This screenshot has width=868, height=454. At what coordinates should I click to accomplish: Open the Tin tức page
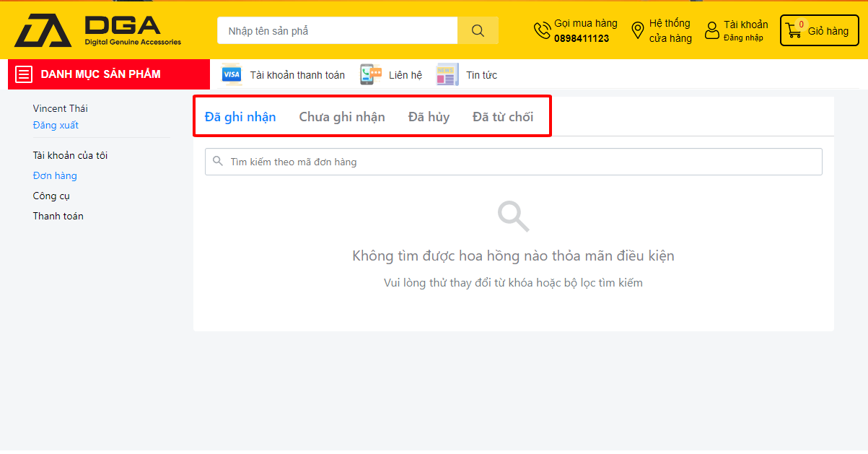tap(481, 75)
